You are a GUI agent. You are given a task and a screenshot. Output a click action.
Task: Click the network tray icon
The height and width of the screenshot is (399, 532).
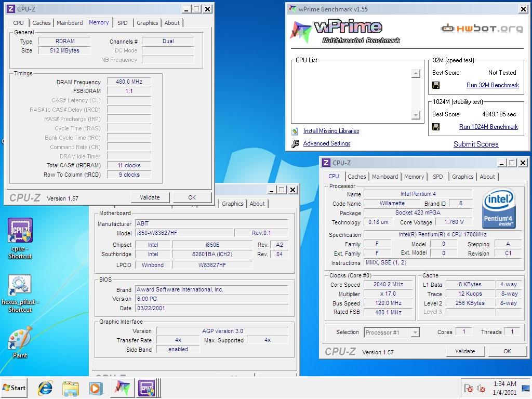[527, 388]
